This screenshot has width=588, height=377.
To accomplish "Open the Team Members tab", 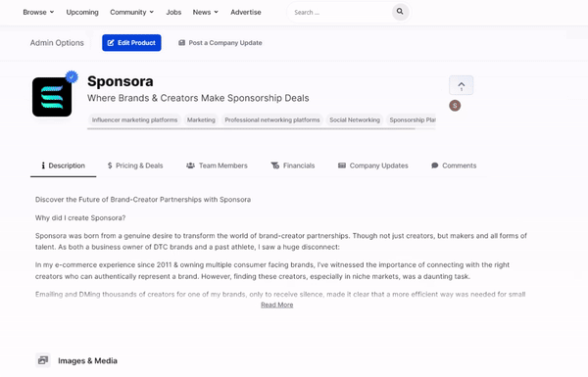I will pos(217,165).
